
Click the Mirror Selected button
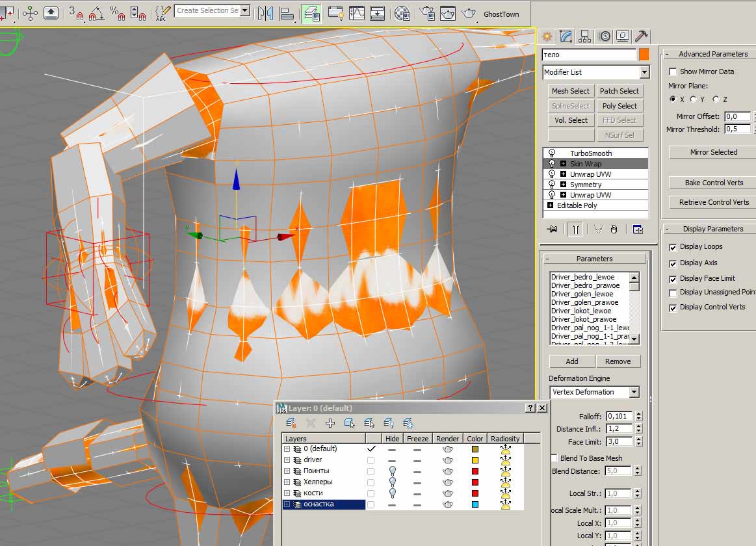pyautogui.click(x=713, y=152)
